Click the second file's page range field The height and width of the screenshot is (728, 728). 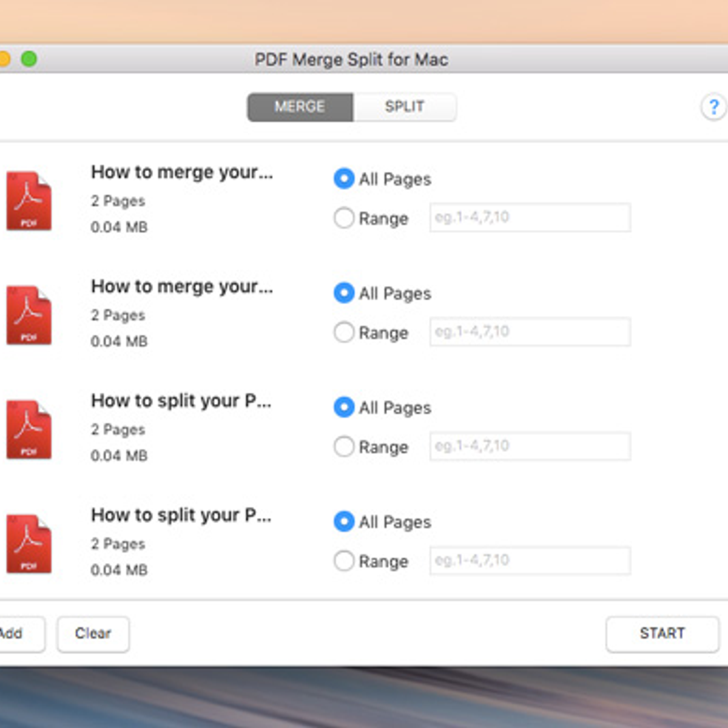click(x=530, y=332)
